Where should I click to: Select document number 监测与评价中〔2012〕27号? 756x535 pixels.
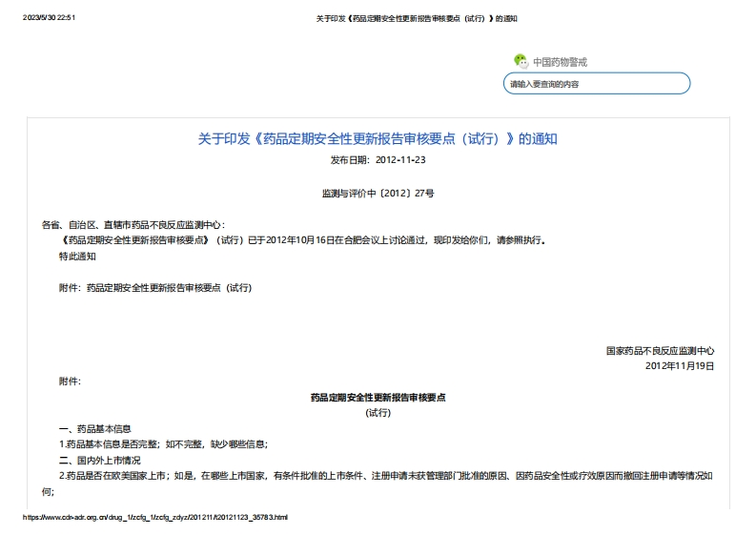[x=378, y=194]
